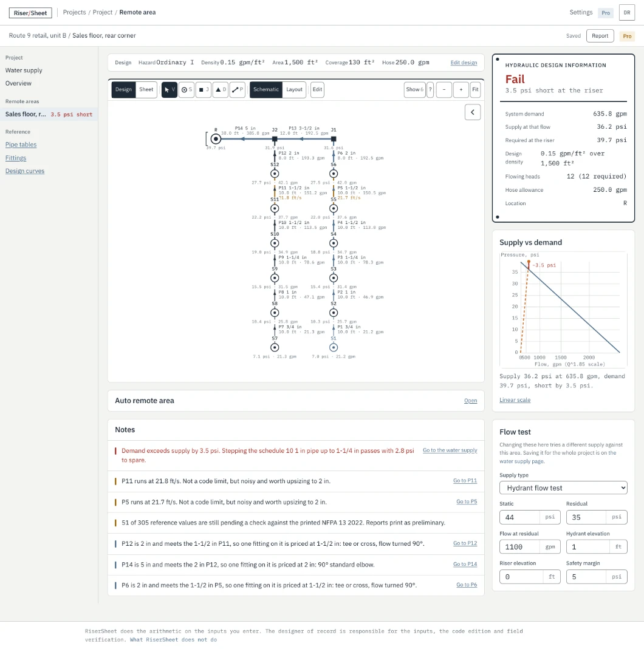
Task: Click the Hydrant elevation field
Action: point(597,547)
